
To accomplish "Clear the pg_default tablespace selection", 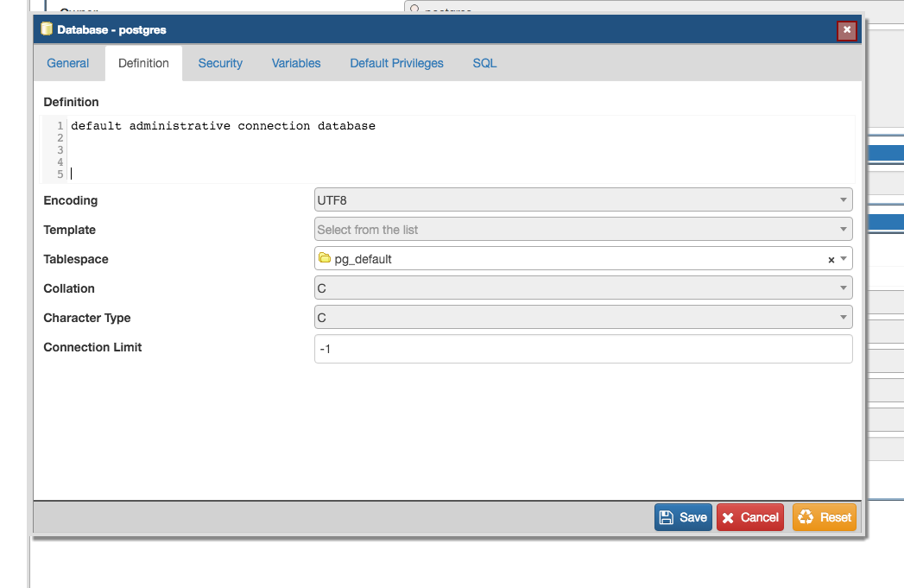I will click(x=831, y=259).
